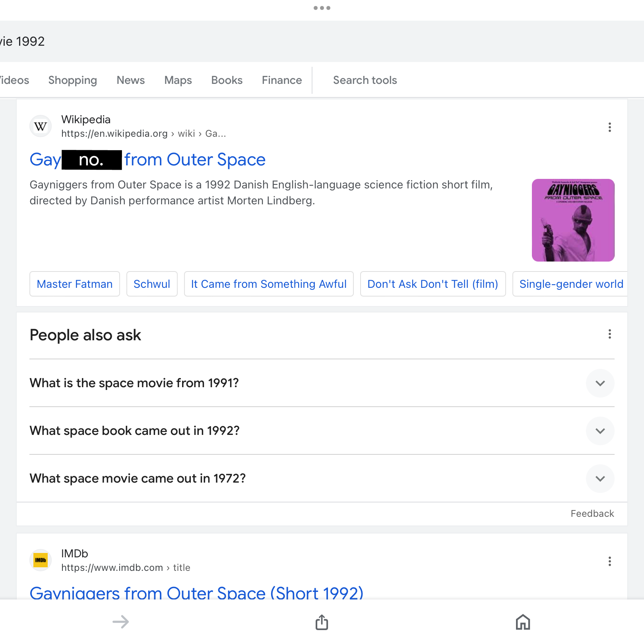Open "It Came from Something Awful" chip

click(x=269, y=284)
